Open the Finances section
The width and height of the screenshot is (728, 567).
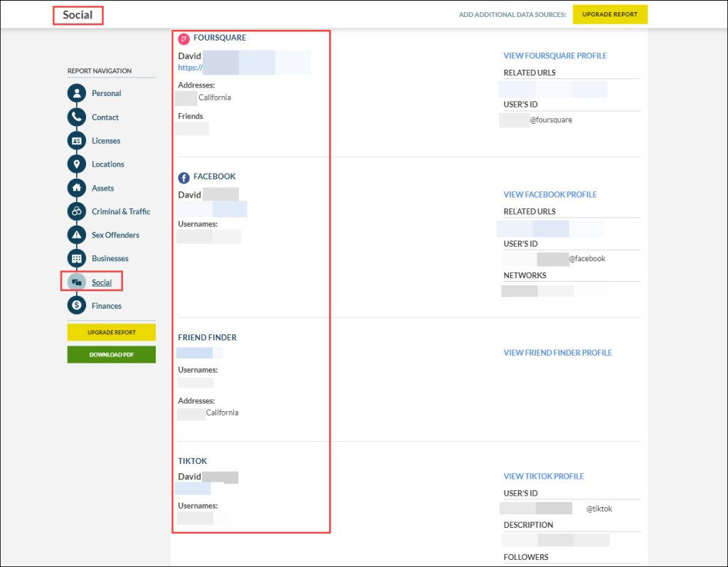click(107, 305)
